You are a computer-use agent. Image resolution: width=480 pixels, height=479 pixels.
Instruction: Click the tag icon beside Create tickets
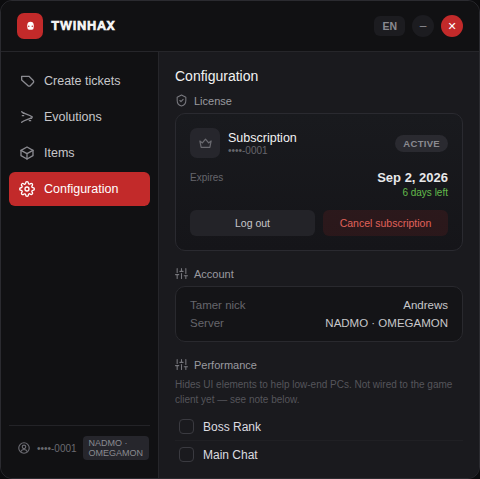27,81
